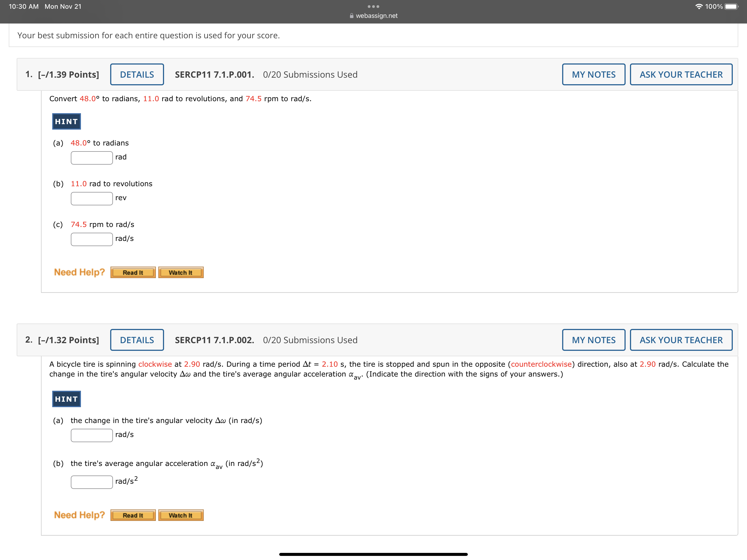Viewport: 747px width, 560px height.
Task: Tap the battery indicator icon
Action: (731, 7)
